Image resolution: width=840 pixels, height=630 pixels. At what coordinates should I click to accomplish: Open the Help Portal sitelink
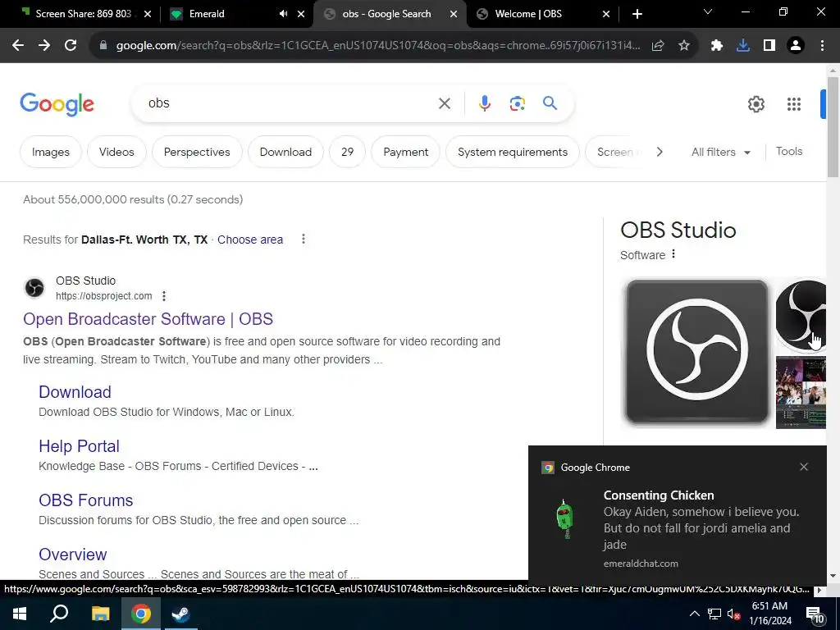pyautogui.click(x=79, y=446)
